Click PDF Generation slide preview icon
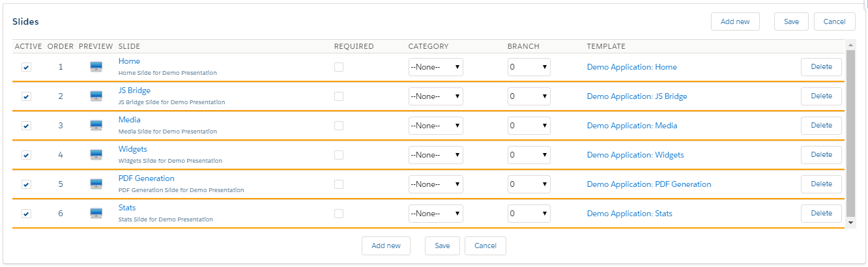Image resolution: width=868 pixels, height=267 pixels. 96,184
